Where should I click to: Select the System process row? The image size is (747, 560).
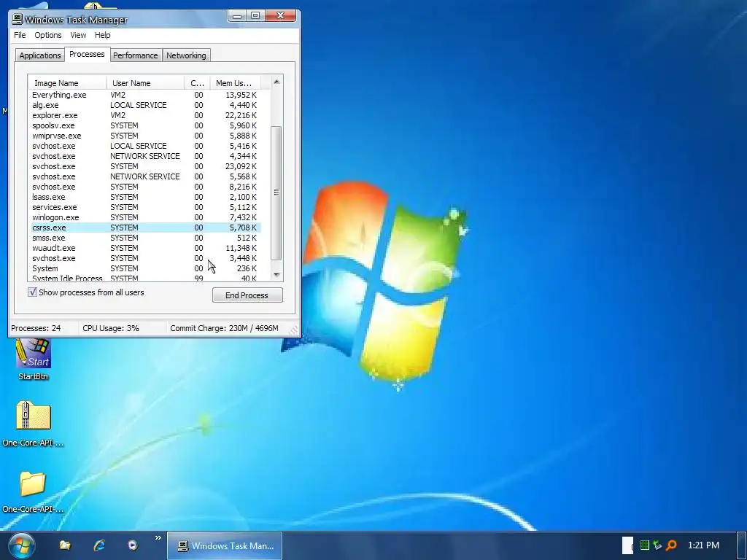pyautogui.click(x=146, y=268)
